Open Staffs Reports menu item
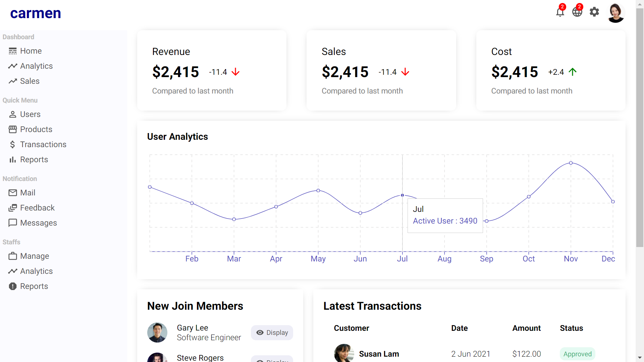 click(34, 286)
